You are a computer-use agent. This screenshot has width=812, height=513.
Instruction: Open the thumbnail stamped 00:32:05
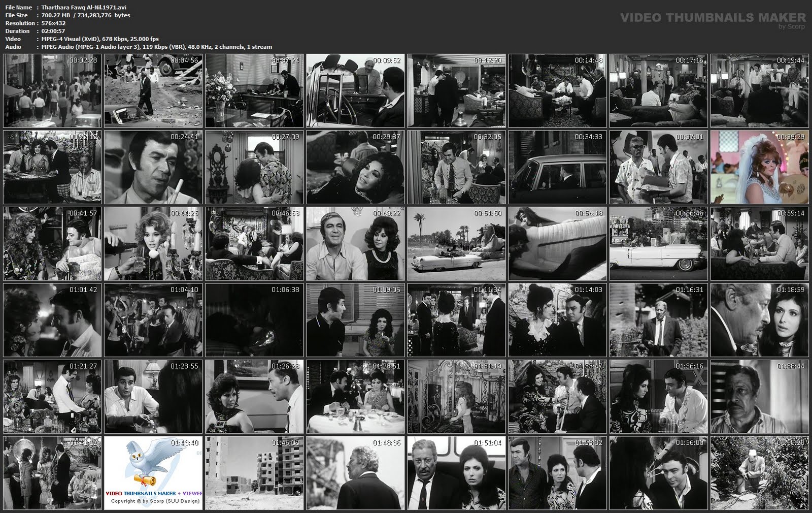(456, 167)
